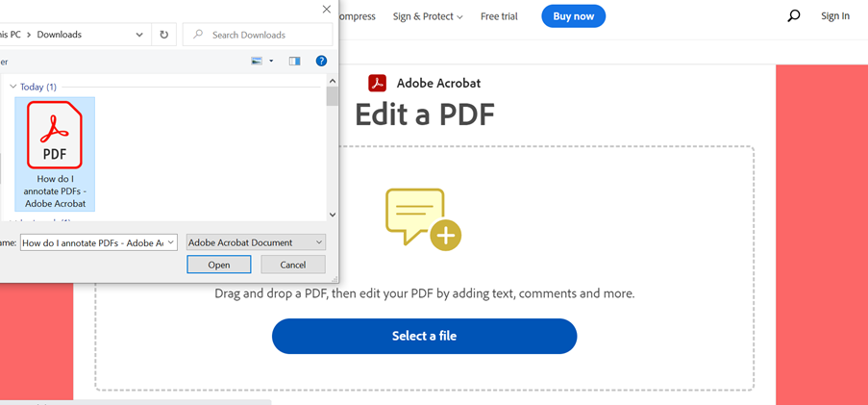This screenshot has width=868, height=405.
Task: Click the search magnifier on Adobe page
Action: coord(793,16)
